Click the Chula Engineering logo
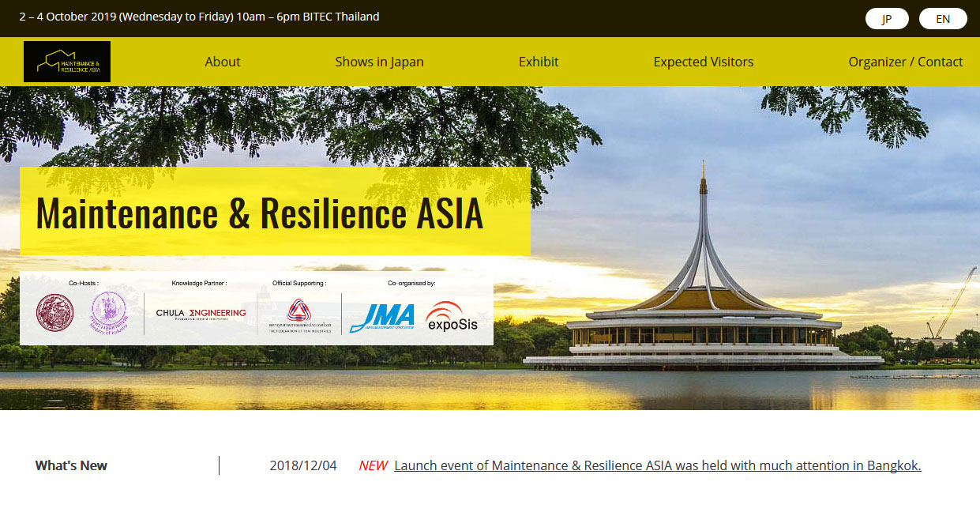The height and width of the screenshot is (516, 980). coord(201,314)
